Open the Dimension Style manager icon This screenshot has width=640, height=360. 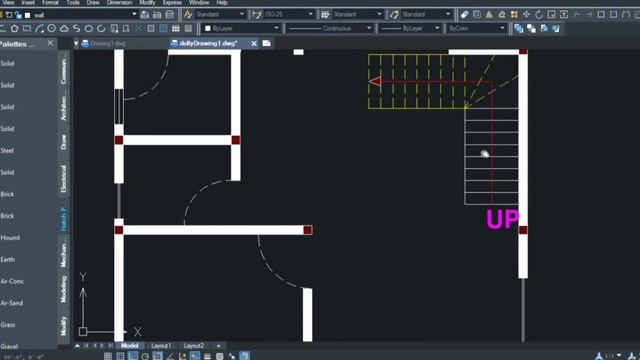(x=257, y=15)
